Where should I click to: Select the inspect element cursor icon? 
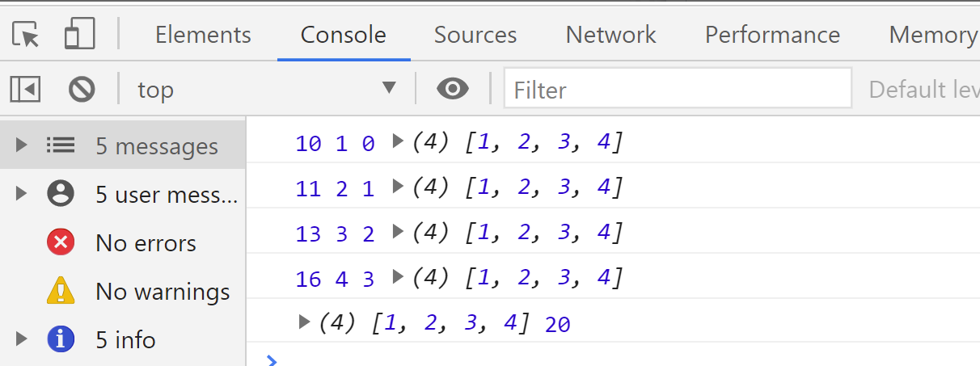(x=26, y=35)
